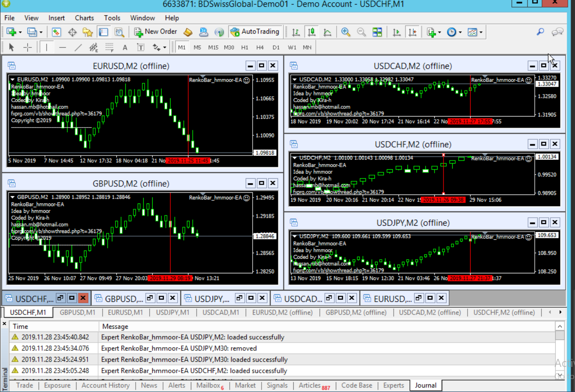This screenshot has height=392, width=575.
Task: Open the New Chart tool
Action: 11,32
